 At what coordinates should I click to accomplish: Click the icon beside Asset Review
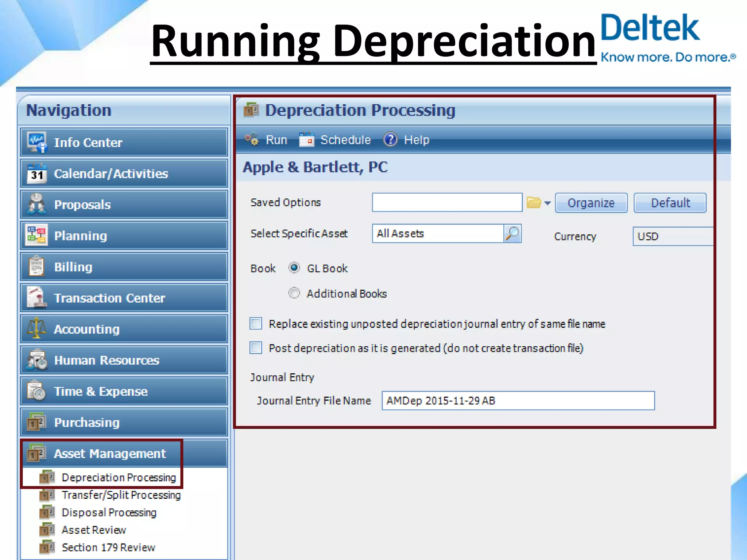pyautogui.click(x=47, y=530)
